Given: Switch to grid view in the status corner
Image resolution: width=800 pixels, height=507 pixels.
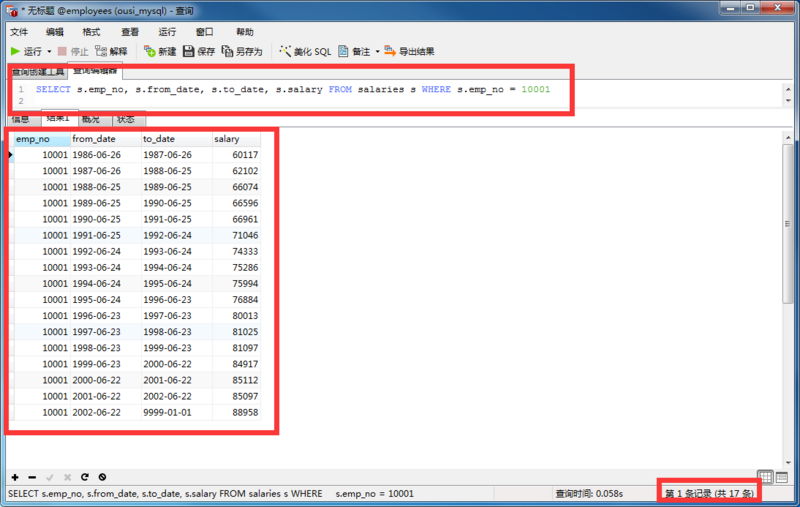Looking at the screenshot, I should (765, 477).
